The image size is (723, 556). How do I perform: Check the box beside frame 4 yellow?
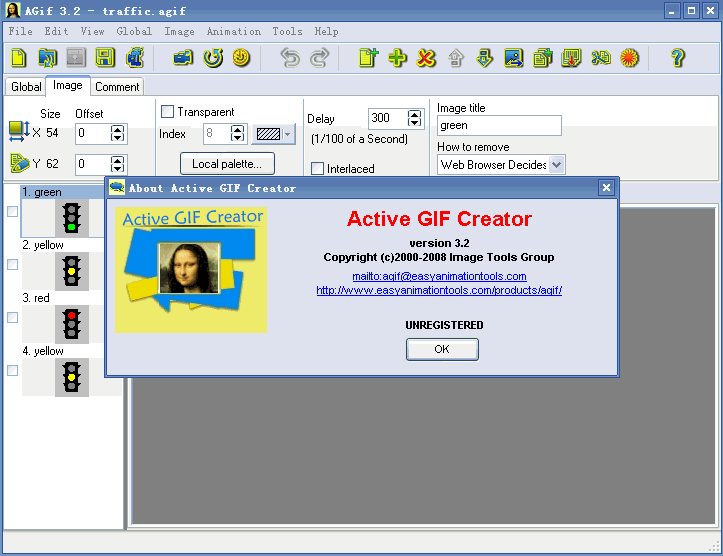tap(12, 371)
